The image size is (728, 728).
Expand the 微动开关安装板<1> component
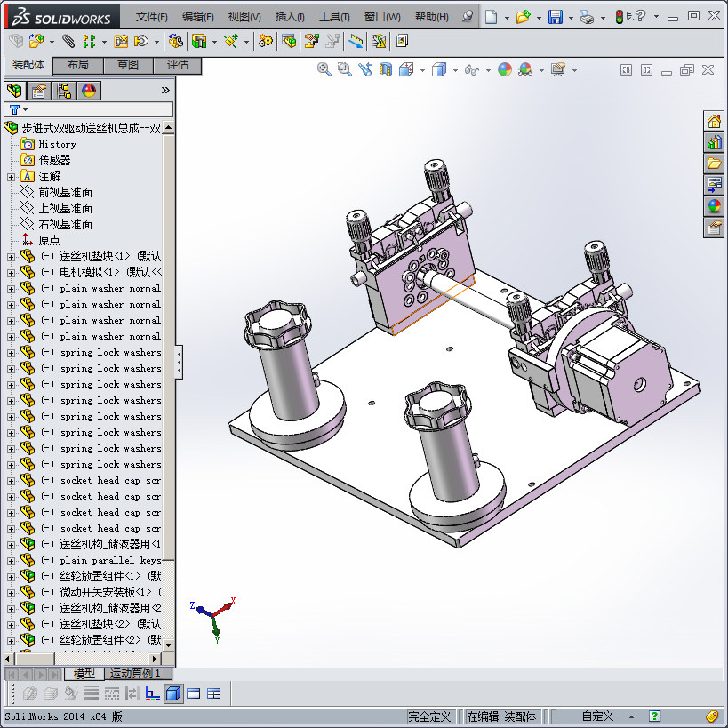tap(12, 593)
